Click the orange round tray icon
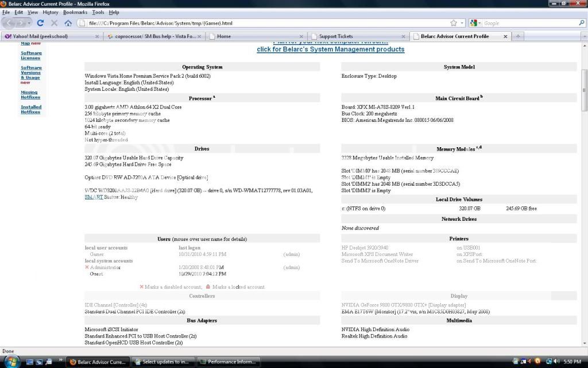Screen dimensions: 588x368 537,361
